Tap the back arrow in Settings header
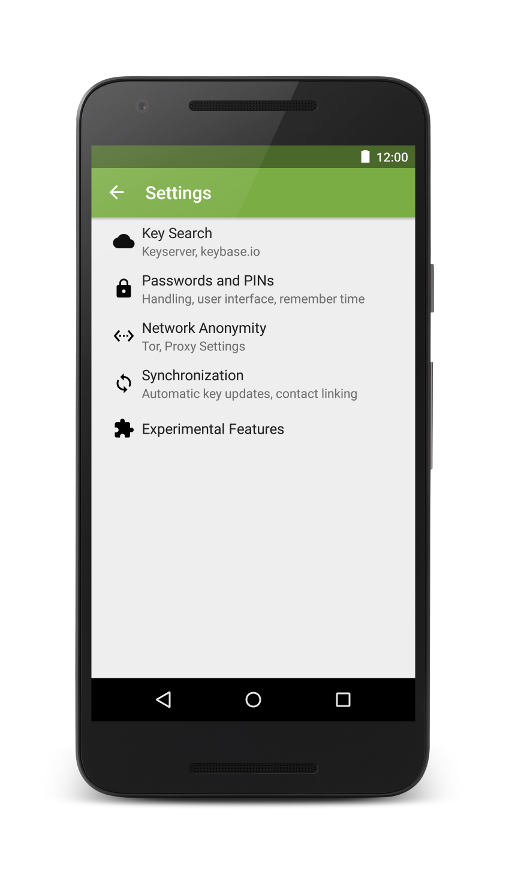509x873 pixels. 116,193
